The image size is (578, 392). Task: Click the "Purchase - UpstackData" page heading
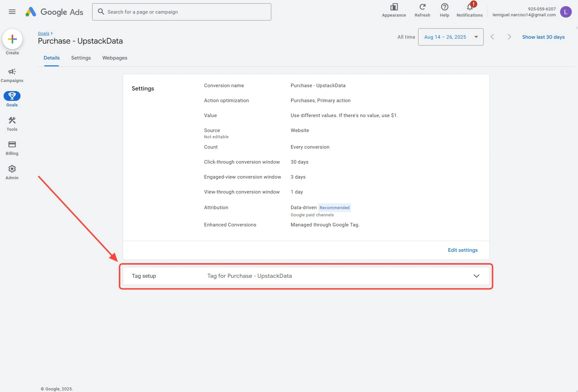click(x=80, y=41)
